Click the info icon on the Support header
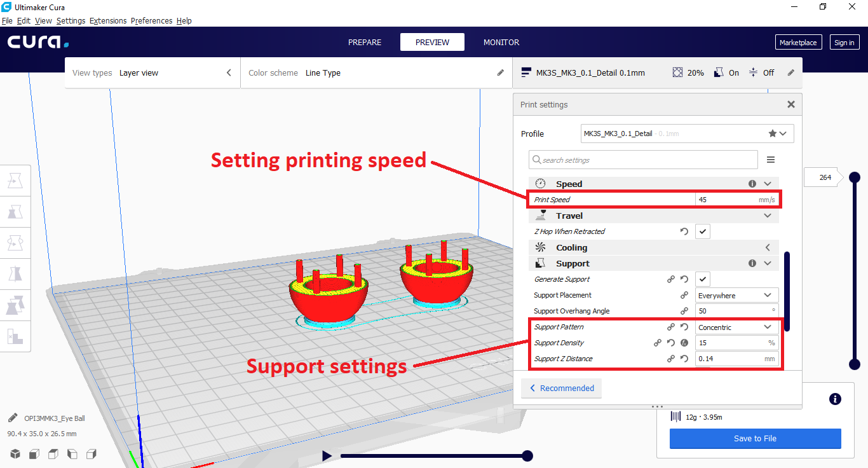This screenshot has width=868, height=468. click(x=752, y=263)
